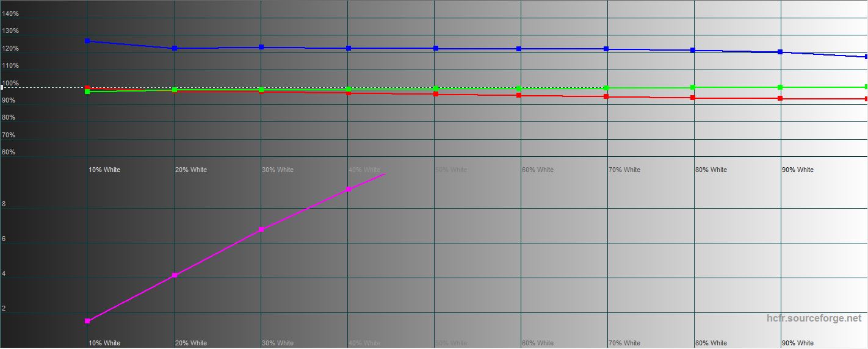Click the '10% White' label at the bottom edge
Viewport: 868px width, 349px height.
[104, 343]
